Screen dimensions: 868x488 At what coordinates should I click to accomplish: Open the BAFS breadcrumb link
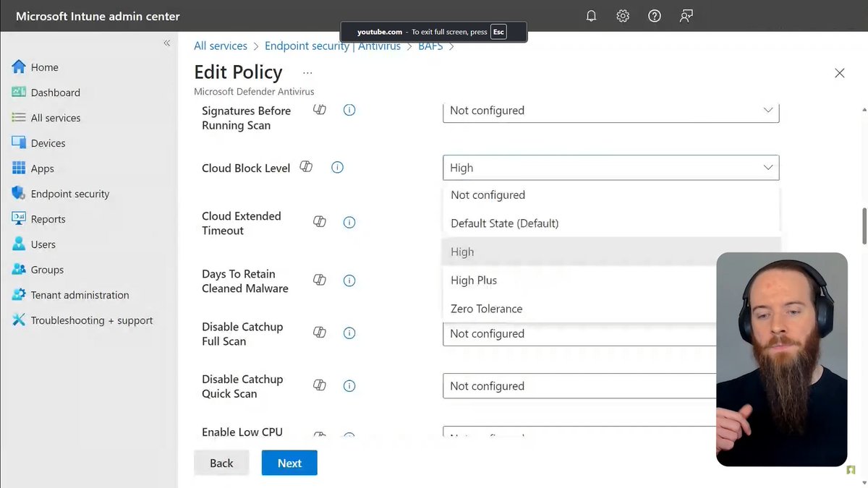pos(430,46)
